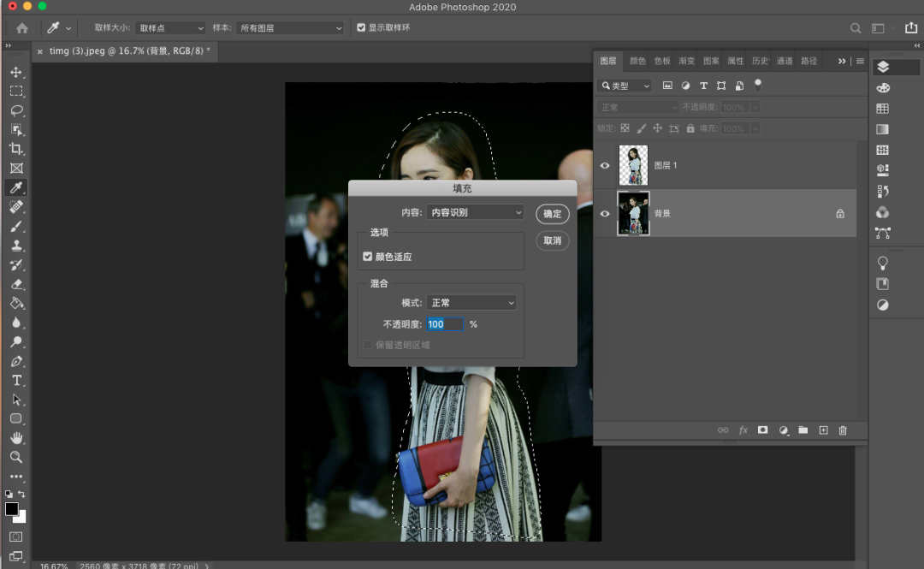The height and width of the screenshot is (569, 924).
Task: Close the timg (3).jpeg document tab
Action: pyautogui.click(x=39, y=52)
